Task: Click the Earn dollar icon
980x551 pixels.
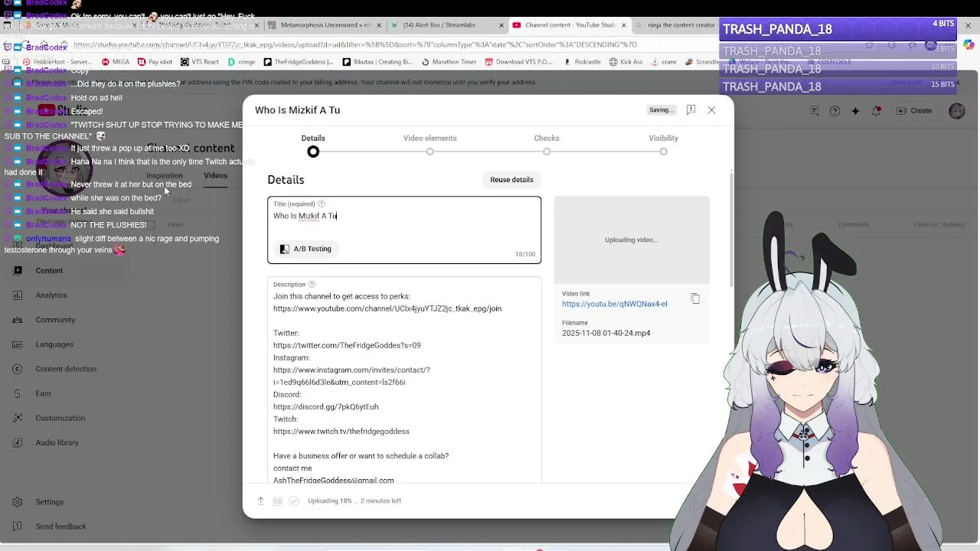Action: [18, 393]
